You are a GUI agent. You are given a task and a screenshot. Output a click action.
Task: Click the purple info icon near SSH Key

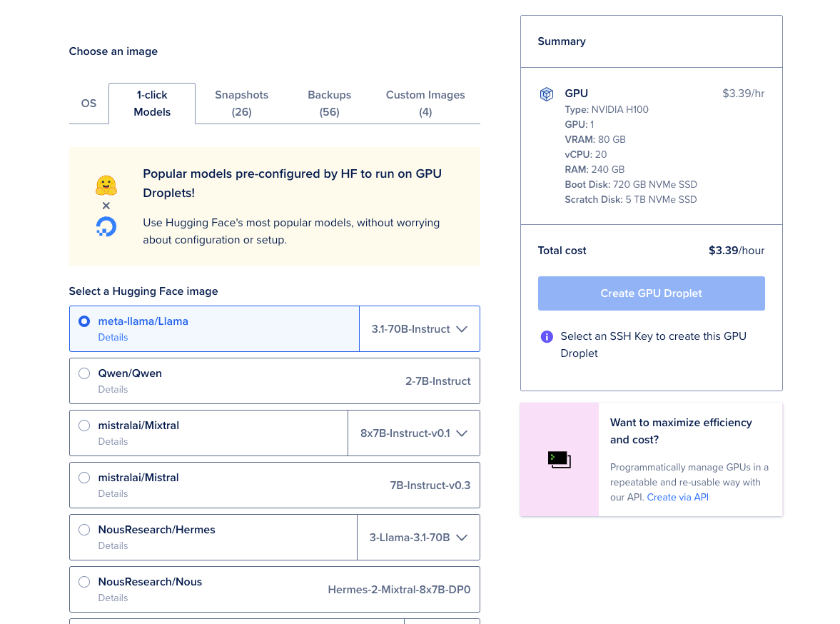coord(547,337)
